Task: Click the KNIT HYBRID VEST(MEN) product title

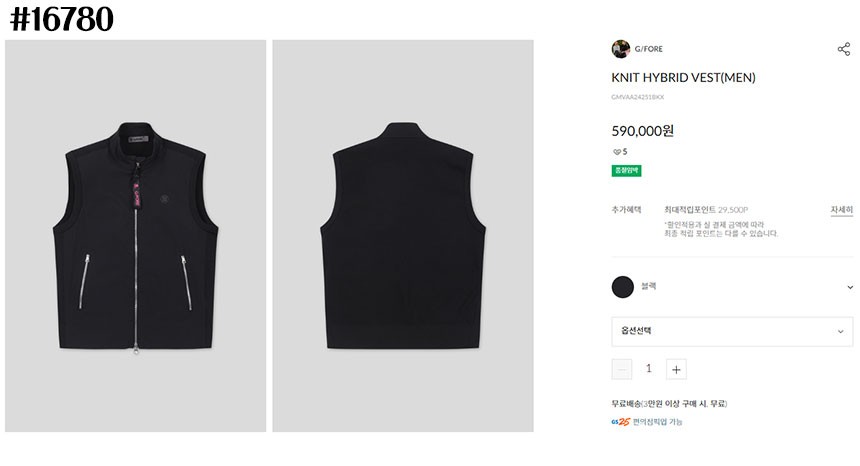Action: pos(683,77)
